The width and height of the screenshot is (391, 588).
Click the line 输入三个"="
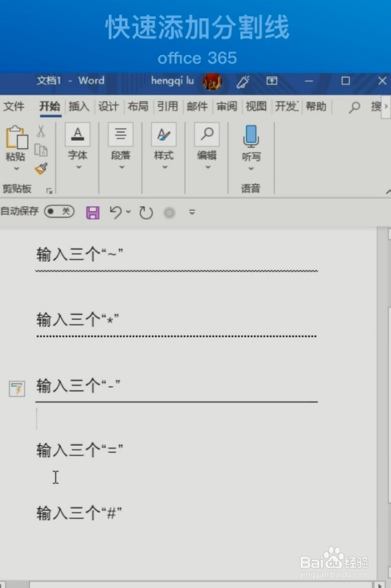point(79,450)
